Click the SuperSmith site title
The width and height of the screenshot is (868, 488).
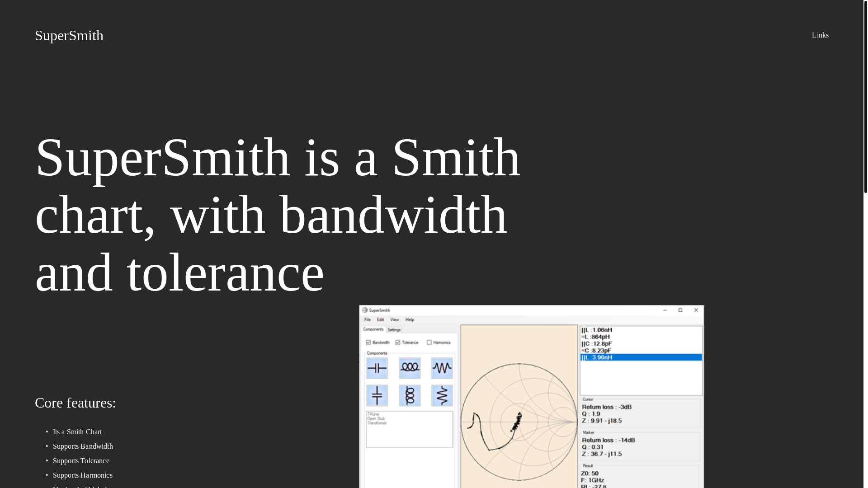tap(69, 35)
